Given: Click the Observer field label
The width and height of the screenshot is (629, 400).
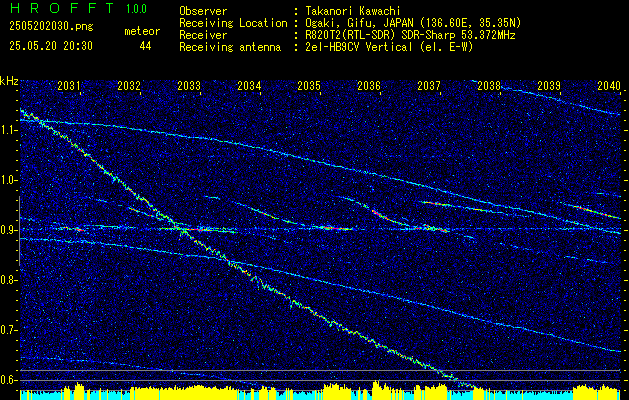Looking at the screenshot, I should point(203,11).
